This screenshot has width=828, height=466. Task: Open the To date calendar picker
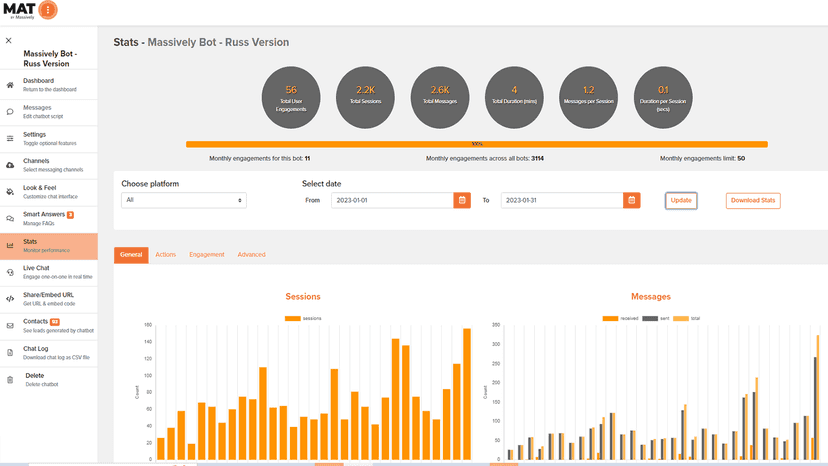[632, 200]
